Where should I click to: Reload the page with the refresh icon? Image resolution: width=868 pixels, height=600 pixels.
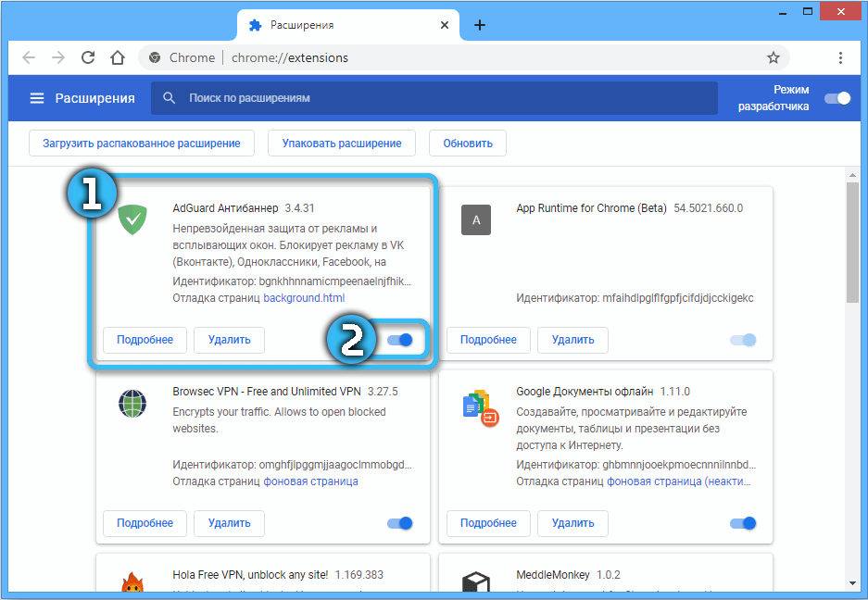click(88, 57)
